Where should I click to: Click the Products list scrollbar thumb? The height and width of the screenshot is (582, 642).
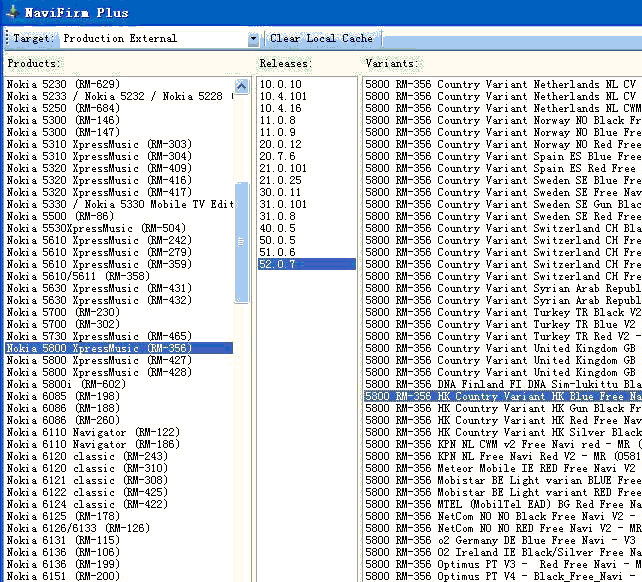click(241, 242)
